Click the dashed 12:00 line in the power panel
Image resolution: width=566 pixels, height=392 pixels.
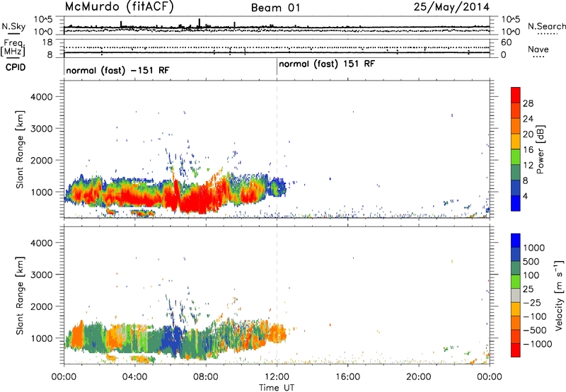277,149
